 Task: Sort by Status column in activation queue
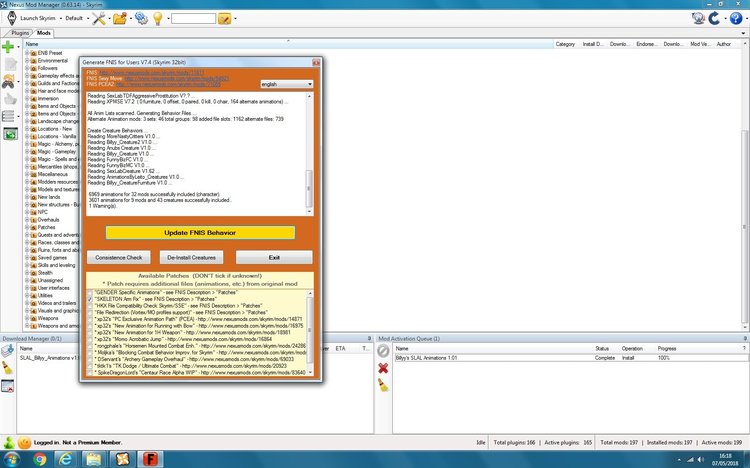pyautogui.click(x=602, y=348)
